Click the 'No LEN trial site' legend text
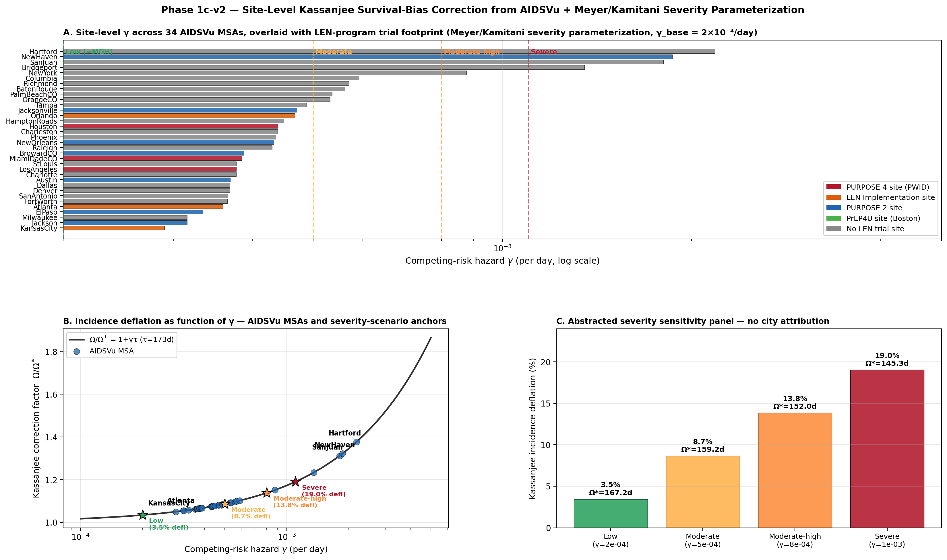This screenshot has width=947, height=560. 875,229
